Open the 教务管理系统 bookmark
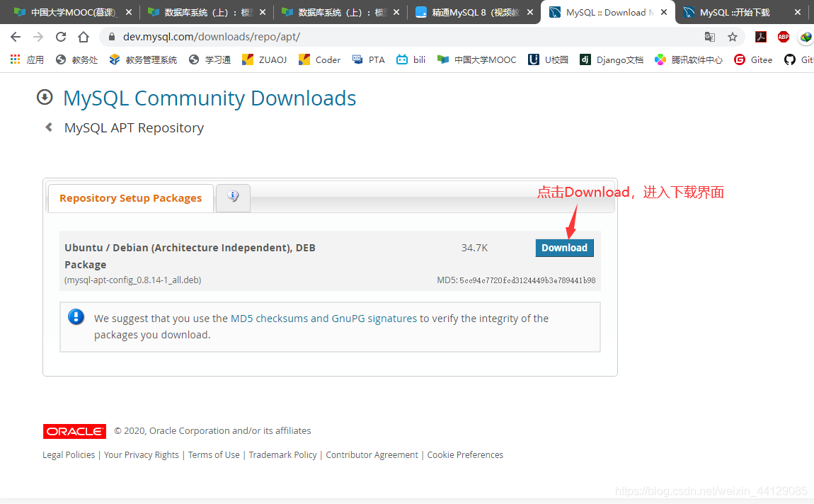Image resolution: width=814 pixels, height=504 pixels. click(143, 59)
